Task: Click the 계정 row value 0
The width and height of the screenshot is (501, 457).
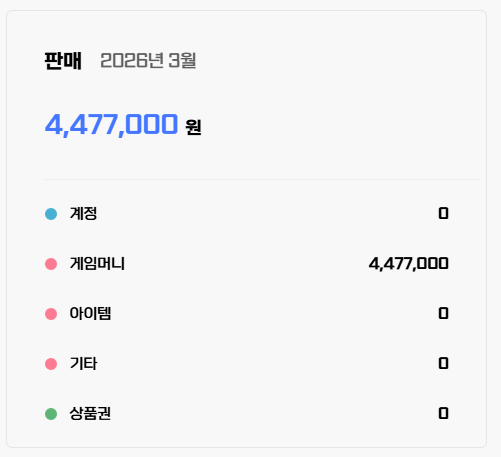Action: click(x=443, y=213)
